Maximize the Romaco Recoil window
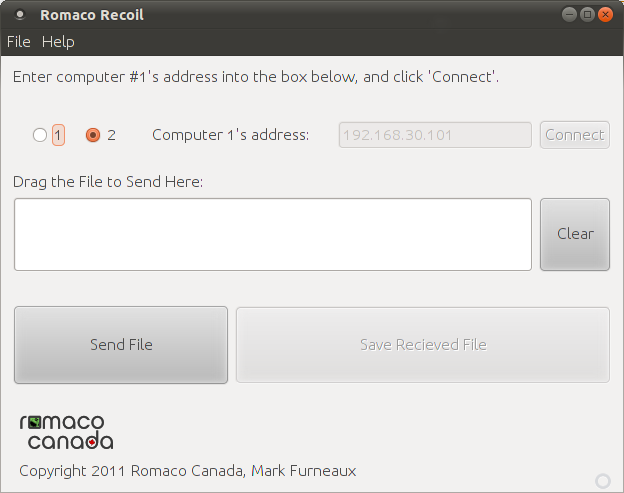624x493 pixels. pyautogui.click(x=587, y=15)
